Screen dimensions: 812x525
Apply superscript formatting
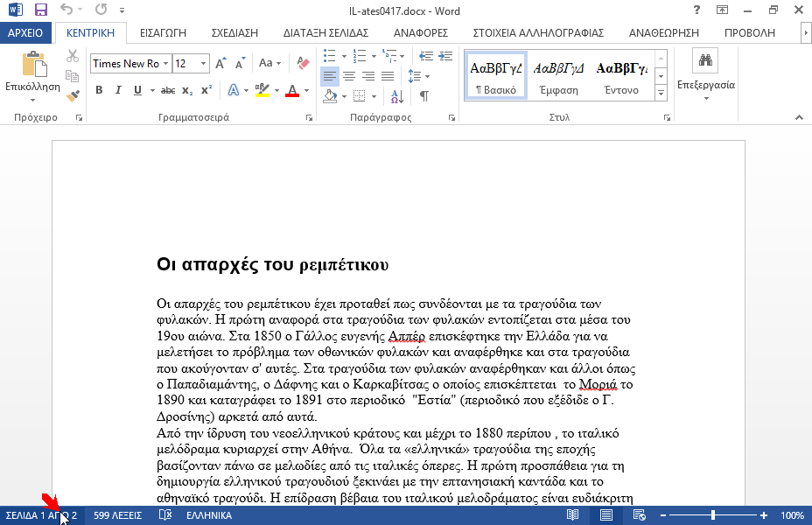pos(206,90)
